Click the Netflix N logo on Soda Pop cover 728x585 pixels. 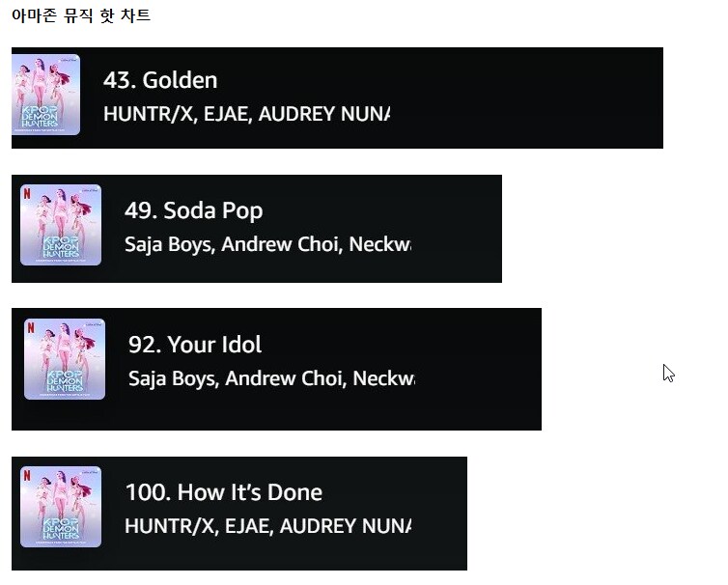pos(27,193)
